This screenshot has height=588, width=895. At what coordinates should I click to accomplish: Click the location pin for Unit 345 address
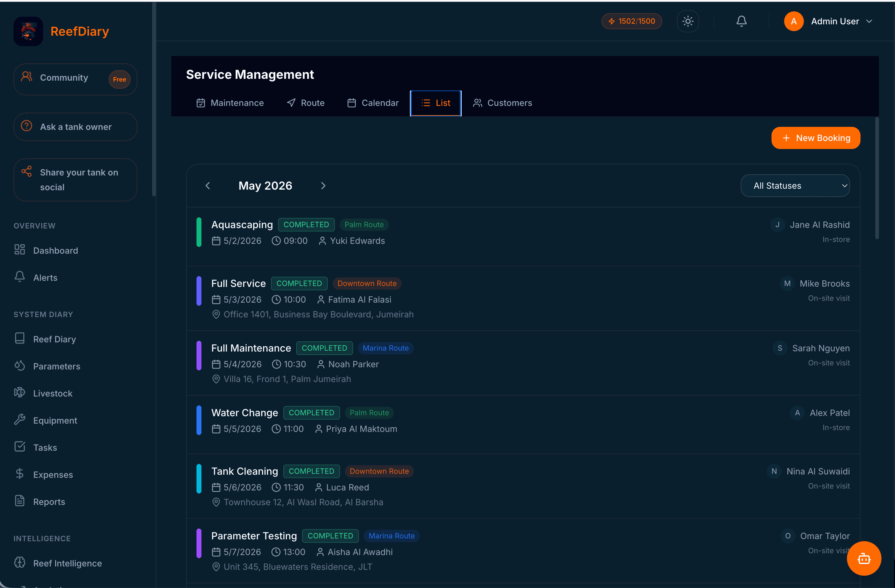pyautogui.click(x=216, y=566)
